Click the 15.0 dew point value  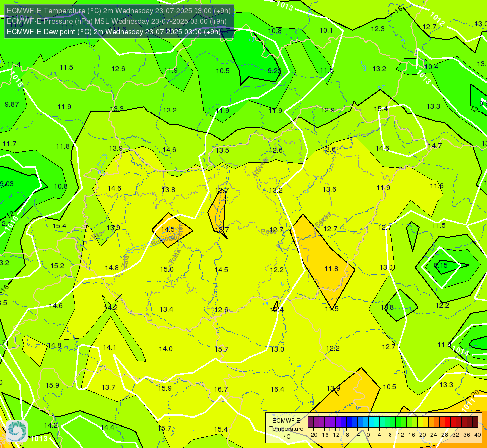[167, 269]
